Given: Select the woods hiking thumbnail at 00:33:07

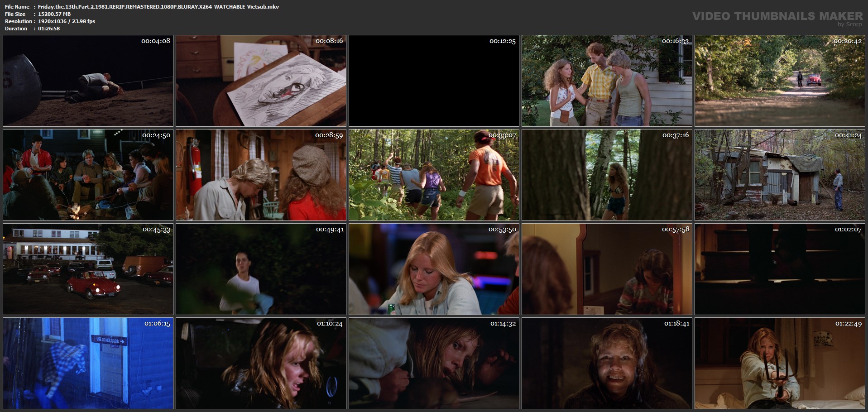Looking at the screenshot, I should coord(434,175).
